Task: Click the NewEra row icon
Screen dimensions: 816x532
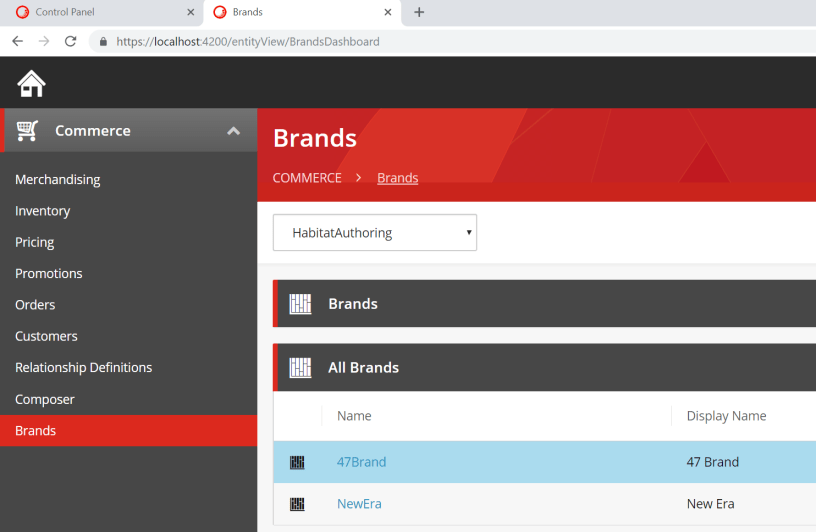Action: tap(297, 504)
